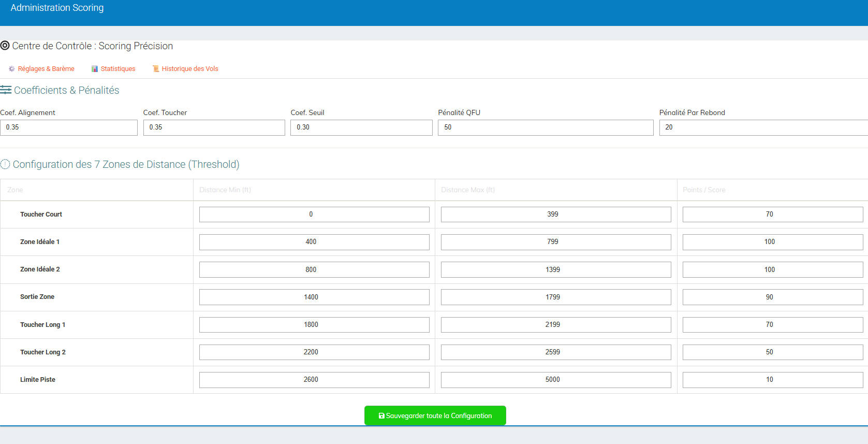Click the gear icon beside Réglages & Barème
868x444 pixels.
(x=12, y=69)
